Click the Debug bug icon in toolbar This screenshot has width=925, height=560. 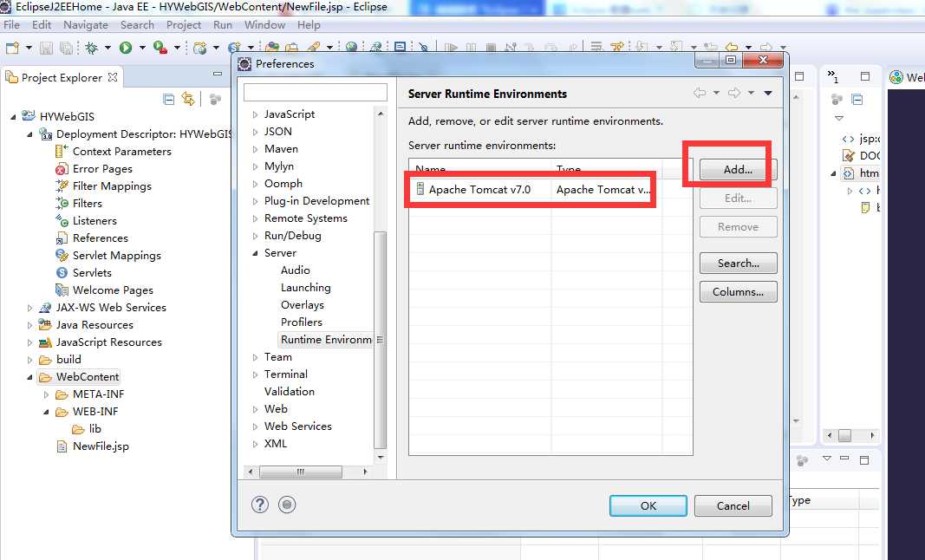click(x=91, y=48)
